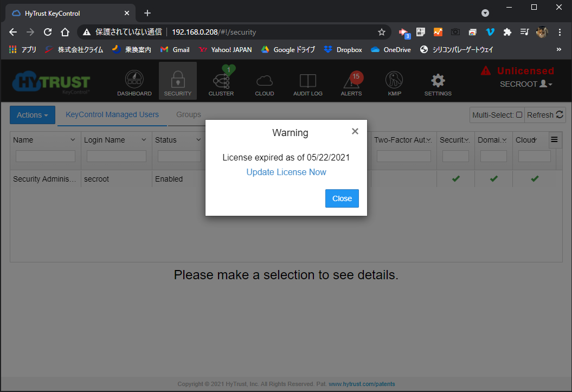572x392 pixels.
Task: Open the Two-Factor Auth column menu
Action: point(429,140)
